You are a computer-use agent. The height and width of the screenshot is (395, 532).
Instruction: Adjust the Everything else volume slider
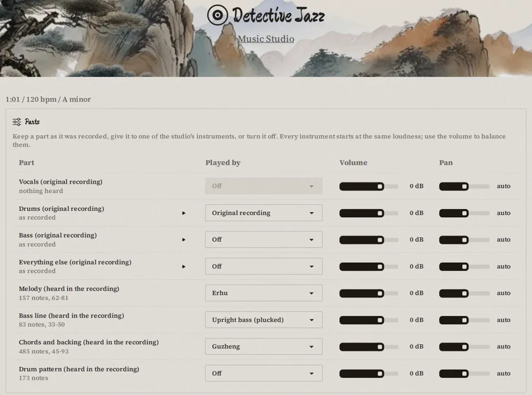pyautogui.click(x=369, y=267)
